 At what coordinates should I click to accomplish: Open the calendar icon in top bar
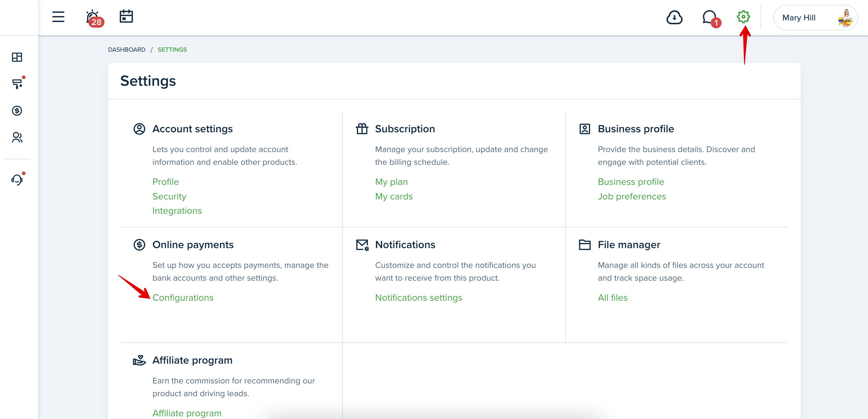(126, 16)
